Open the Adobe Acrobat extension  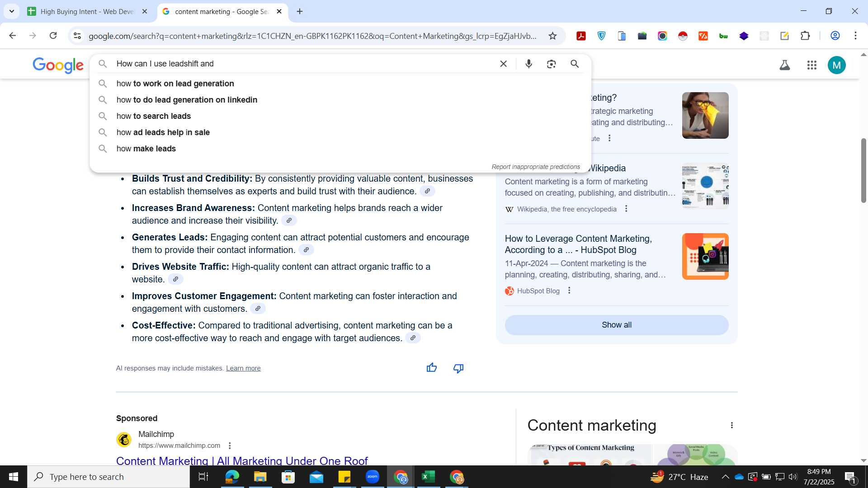[x=581, y=36]
